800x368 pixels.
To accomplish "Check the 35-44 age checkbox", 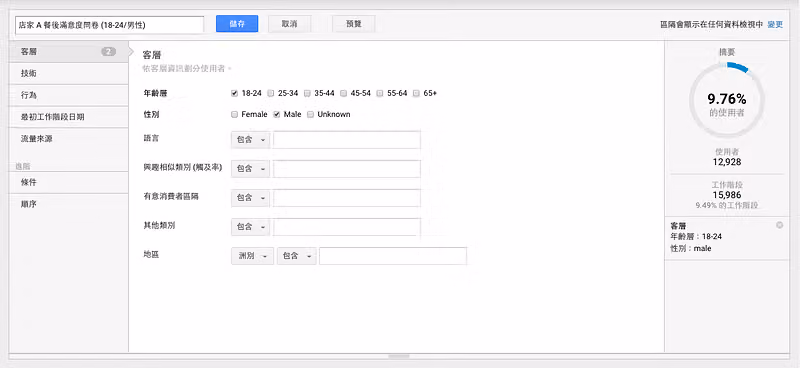I will 307,93.
